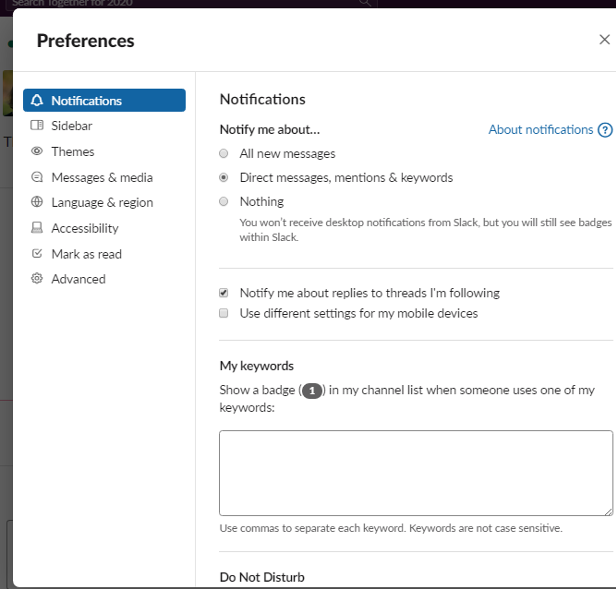616x589 pixels.
Task: Open Language & region settings
Action: [x=104, y=202]
